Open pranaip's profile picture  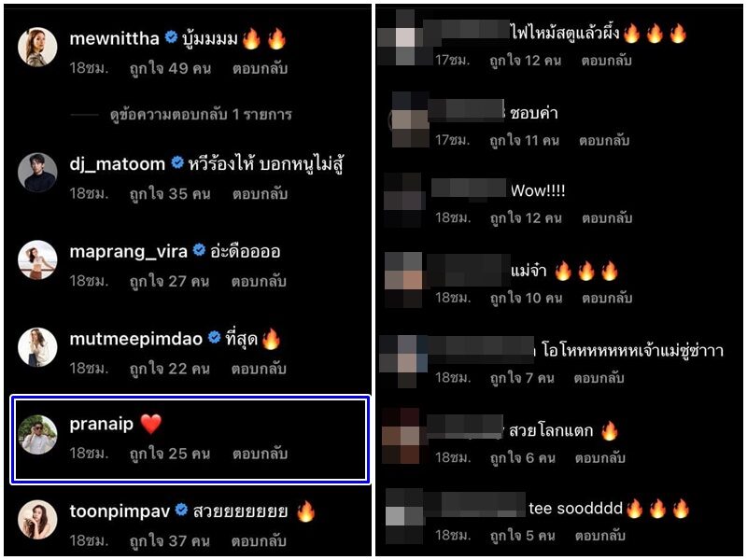coord(37,434)
